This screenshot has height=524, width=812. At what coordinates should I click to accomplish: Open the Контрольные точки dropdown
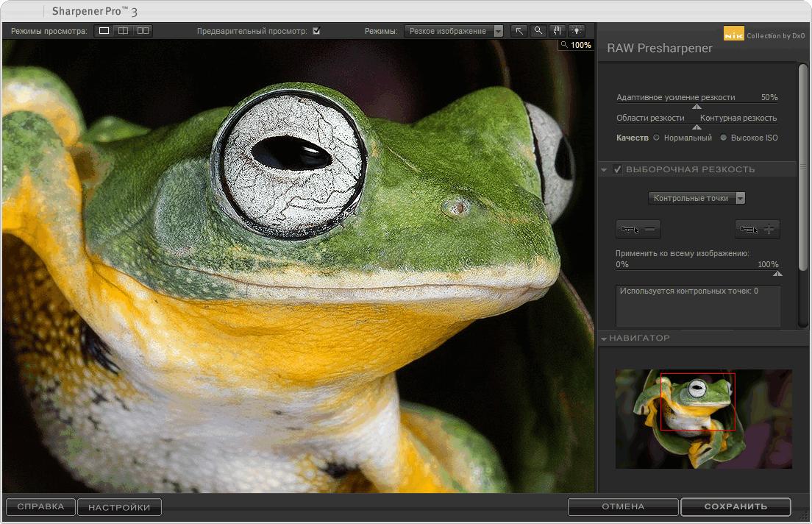(x=697, y=198)
